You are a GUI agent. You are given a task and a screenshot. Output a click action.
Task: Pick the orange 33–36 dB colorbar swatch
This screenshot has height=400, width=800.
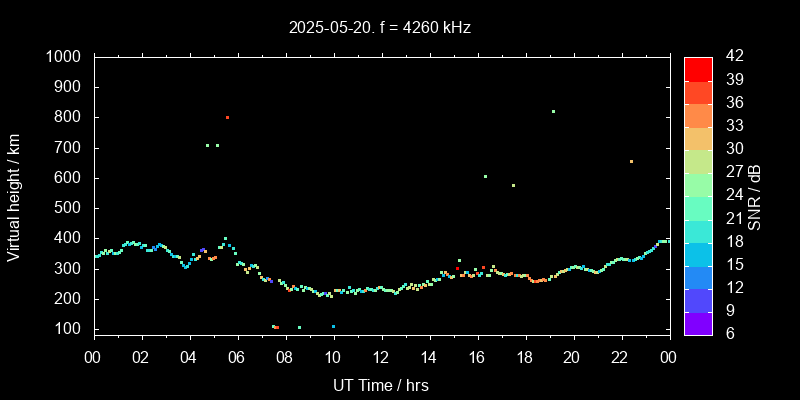coord(698,115)
